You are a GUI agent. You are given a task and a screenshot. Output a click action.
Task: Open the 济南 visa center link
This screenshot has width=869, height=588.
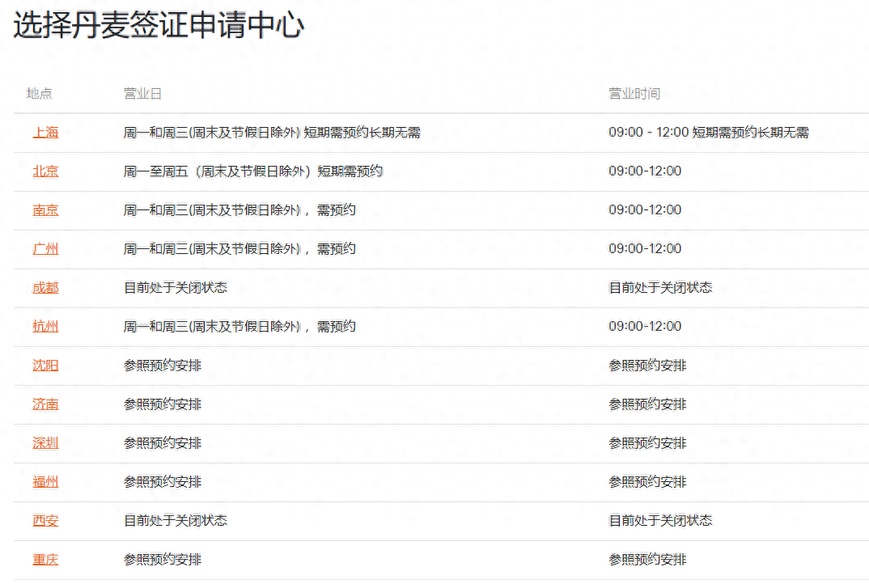[x=45, y=404]
